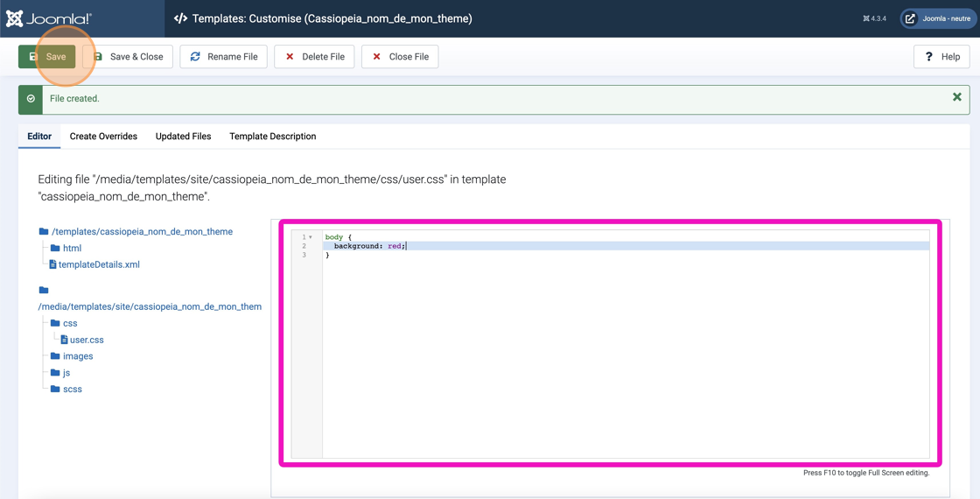980x499 pixels.
Task: Click the Delete File button
Action: pos(314,57)
